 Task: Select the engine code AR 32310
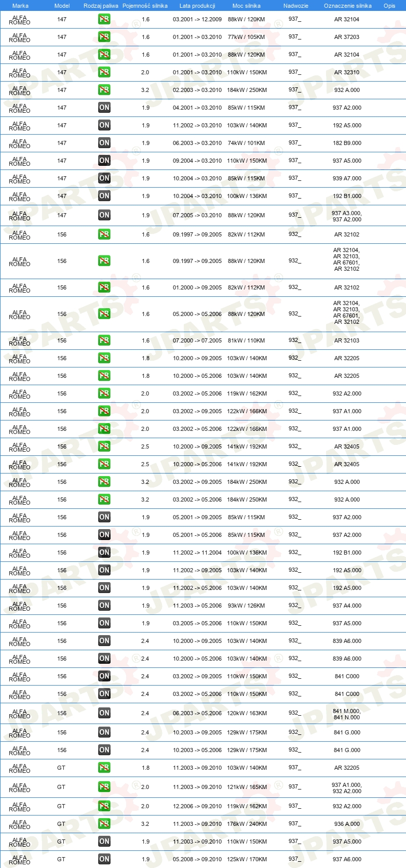347,72
